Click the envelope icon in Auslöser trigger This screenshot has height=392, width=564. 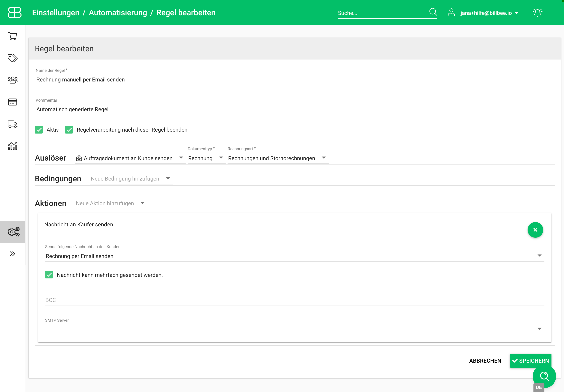point(79,158)
